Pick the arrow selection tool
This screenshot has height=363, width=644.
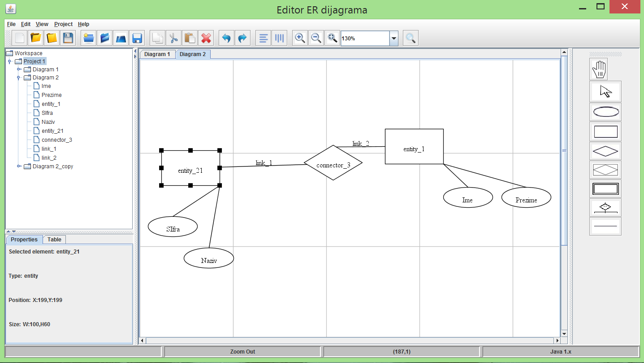[x=605, y=92]
